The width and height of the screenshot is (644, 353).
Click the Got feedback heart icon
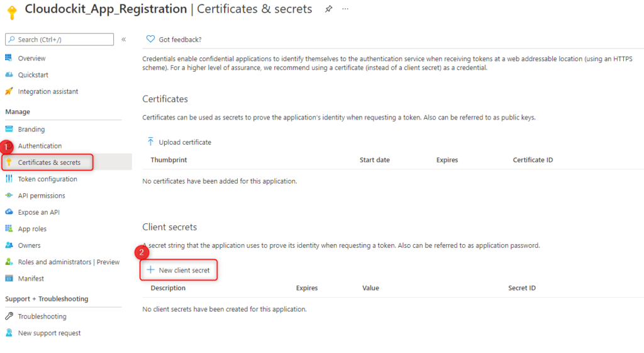click(x=150, y=39)
